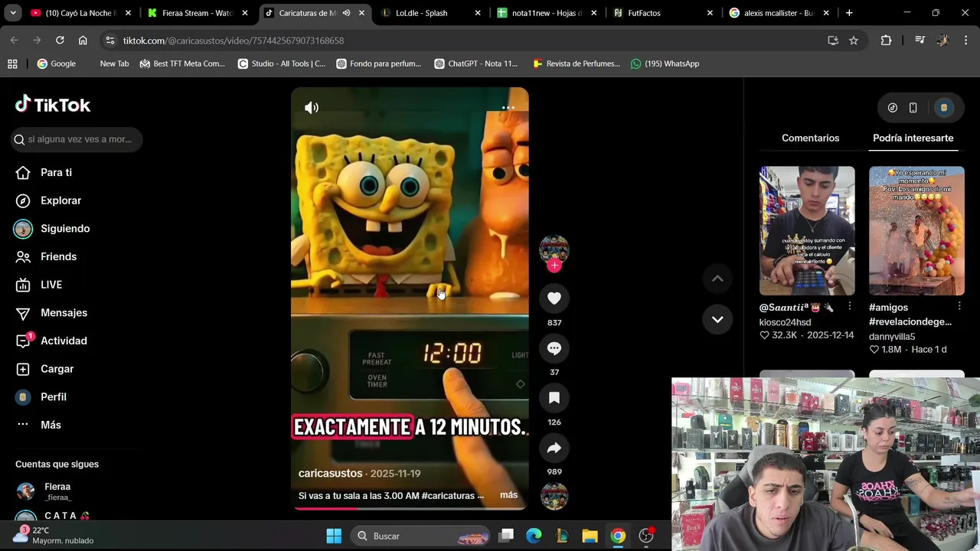
Task: Open caricasustos profile avatar beside video
Action: tap(554, 249)
